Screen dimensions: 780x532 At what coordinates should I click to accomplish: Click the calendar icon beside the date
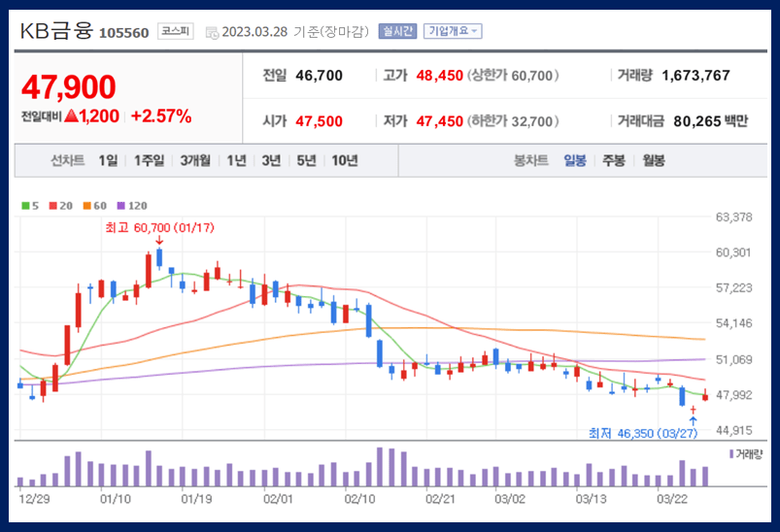(212, 33)
